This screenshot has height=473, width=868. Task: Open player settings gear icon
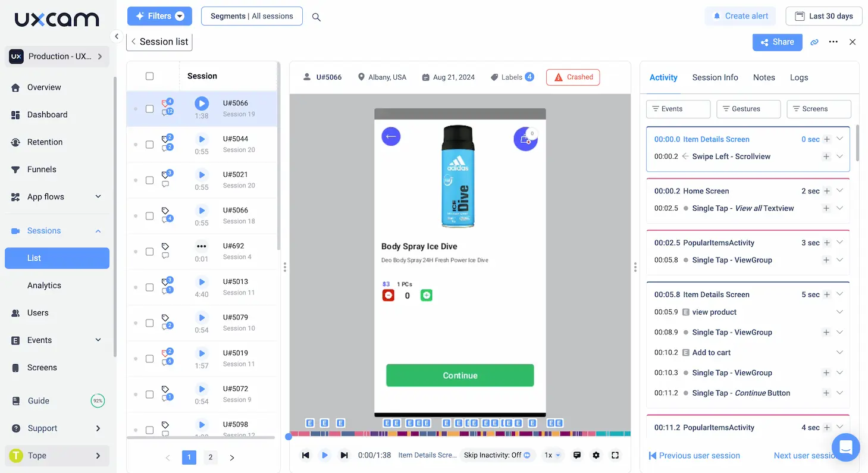pos(596,455)
